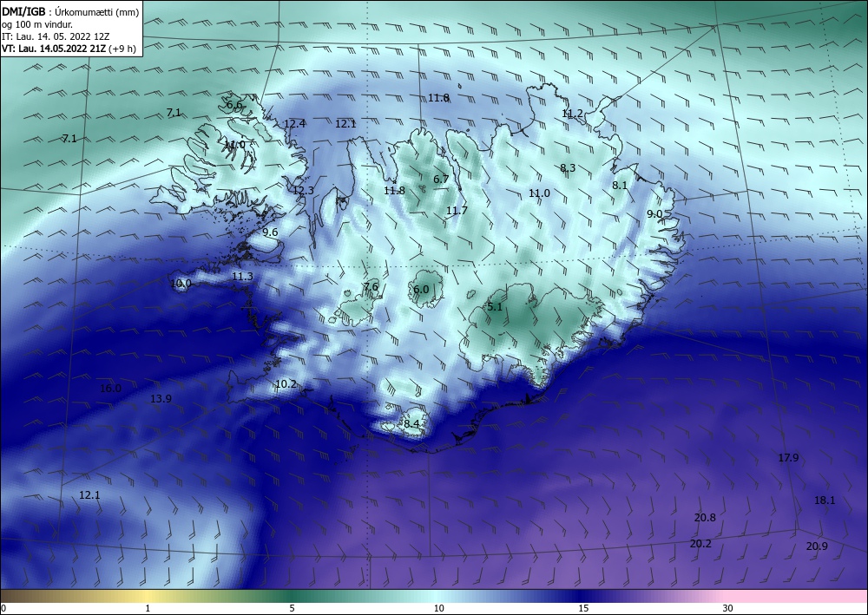This screenshot has height=615, width=868.
Task: Click the 6.6 value on the map
Action: [x=234, y=105]
